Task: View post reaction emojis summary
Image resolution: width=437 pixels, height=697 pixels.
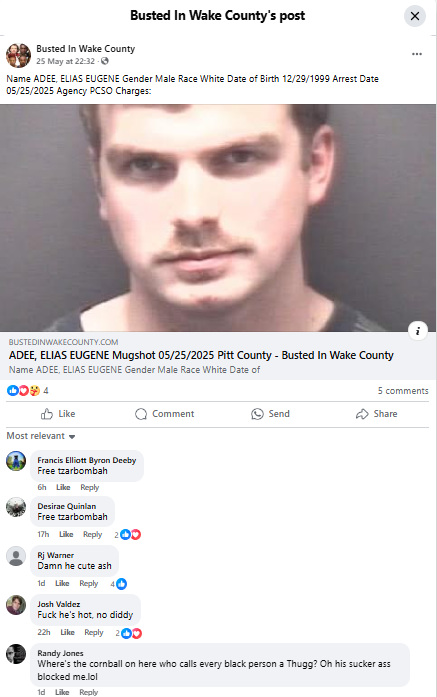Action: (x=28, y=391)
